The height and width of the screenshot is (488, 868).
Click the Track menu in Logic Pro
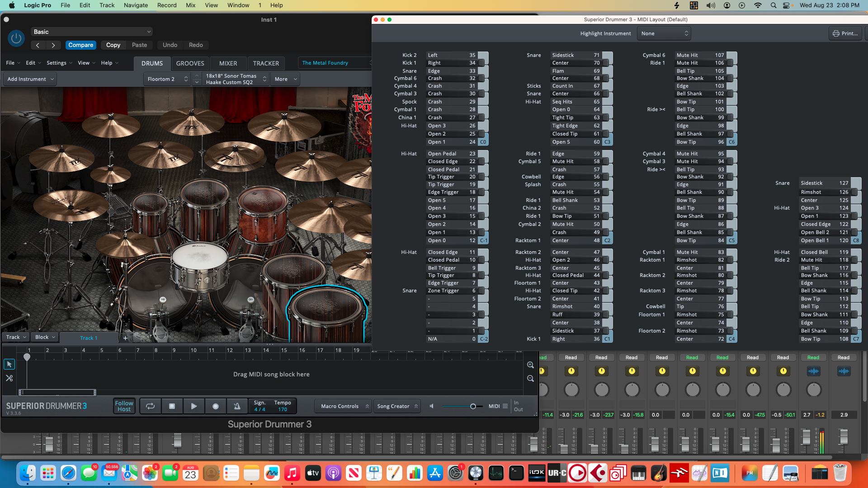(106, 5)
